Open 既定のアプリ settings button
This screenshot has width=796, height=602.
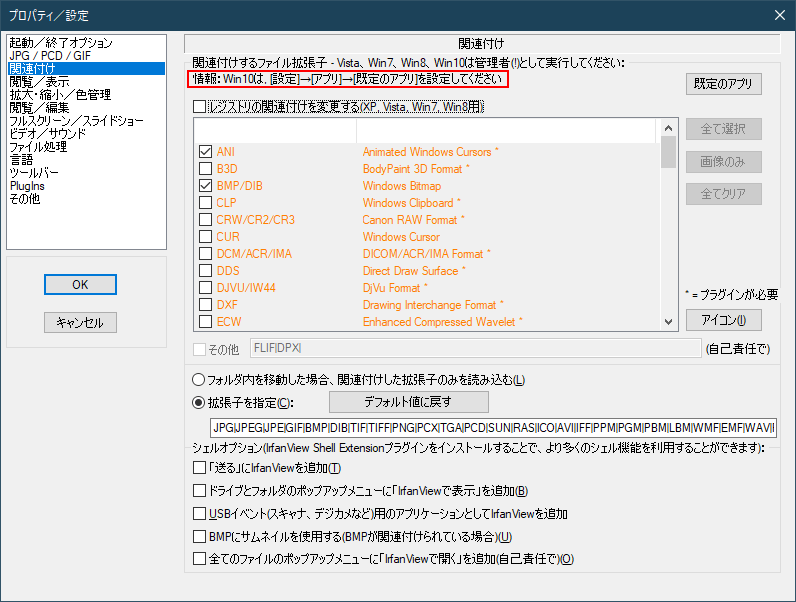coord(723,84)
